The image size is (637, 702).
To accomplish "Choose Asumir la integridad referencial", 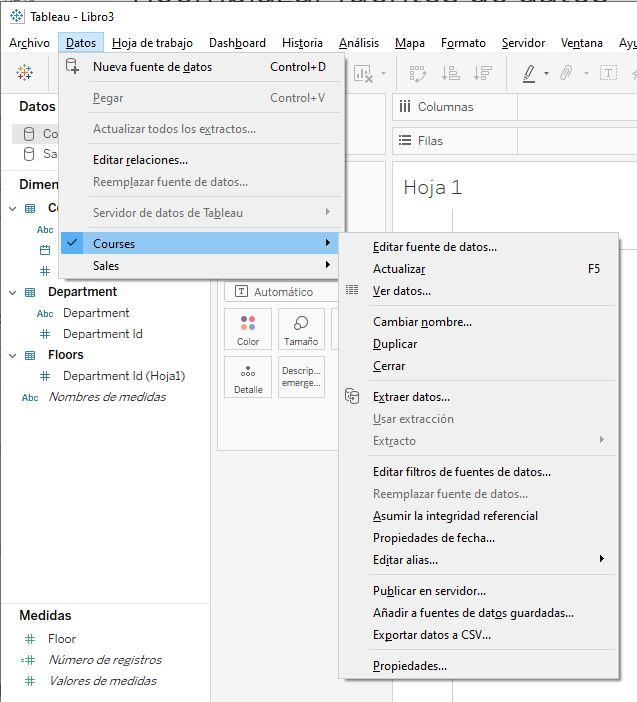I will click(x=479, y=515).
